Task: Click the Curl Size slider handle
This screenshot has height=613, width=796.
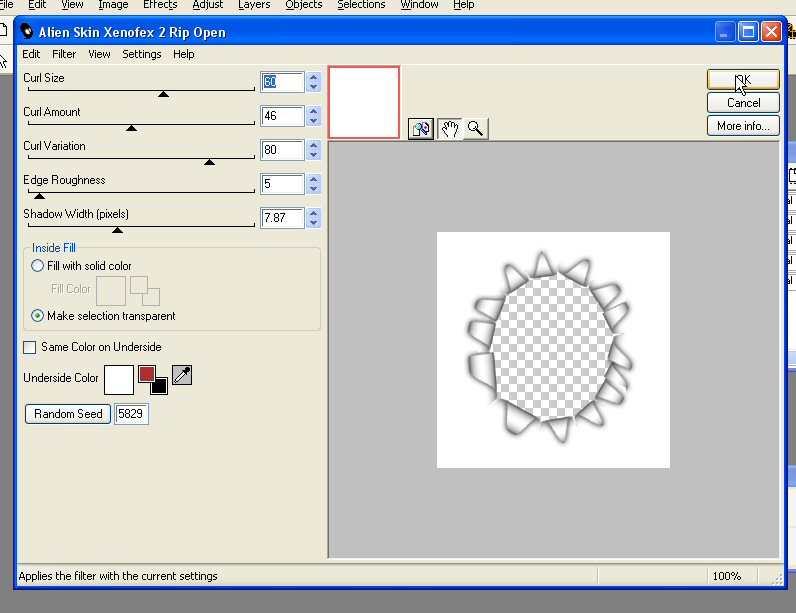Action: pos(163,94)
